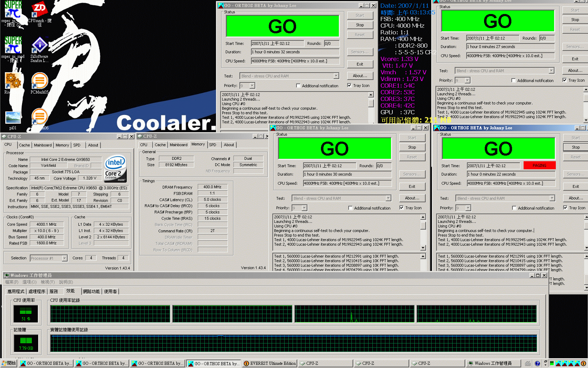Enable Additional notification in 30-seconds ORTHOS window

point(350,208)
